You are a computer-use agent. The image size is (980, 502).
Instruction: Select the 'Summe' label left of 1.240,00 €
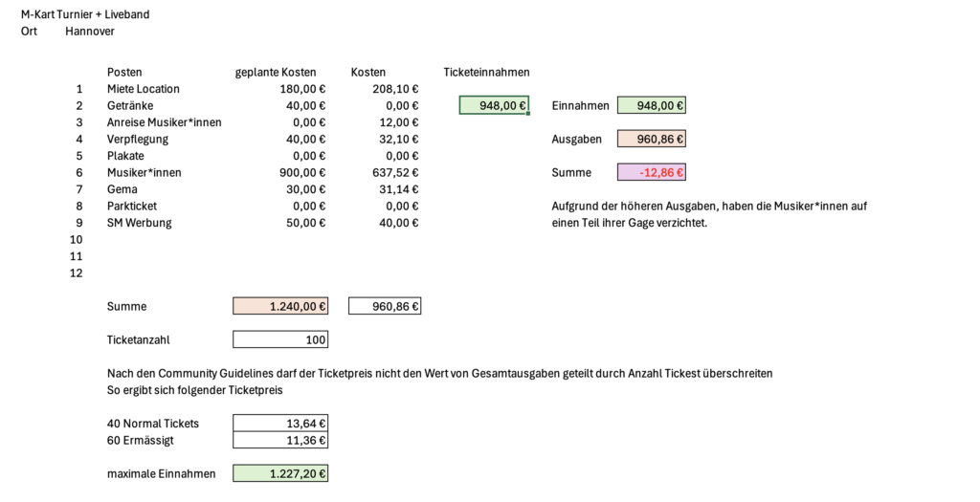pos(127,307)
